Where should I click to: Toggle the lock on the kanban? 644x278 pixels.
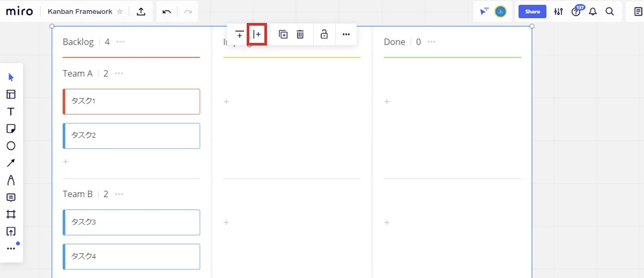(x=324, y=34)
